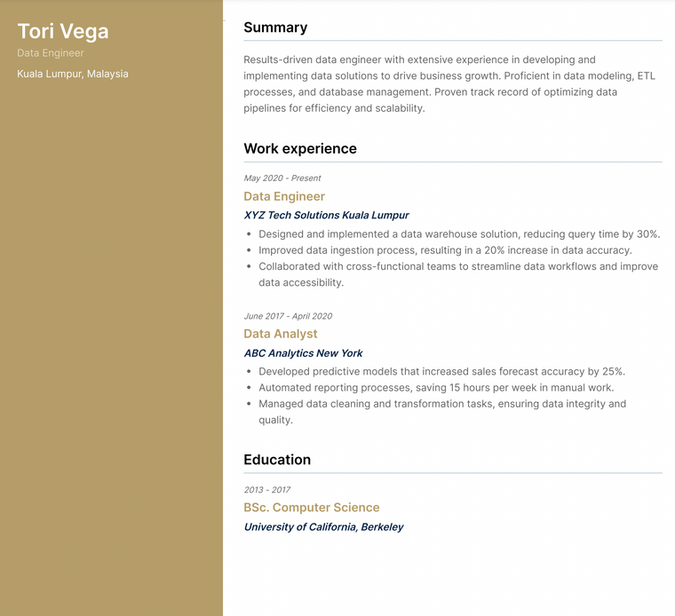This screenshot has height=616, width=675.
Task: Select the Education section heading
Action: pos(277,460)
